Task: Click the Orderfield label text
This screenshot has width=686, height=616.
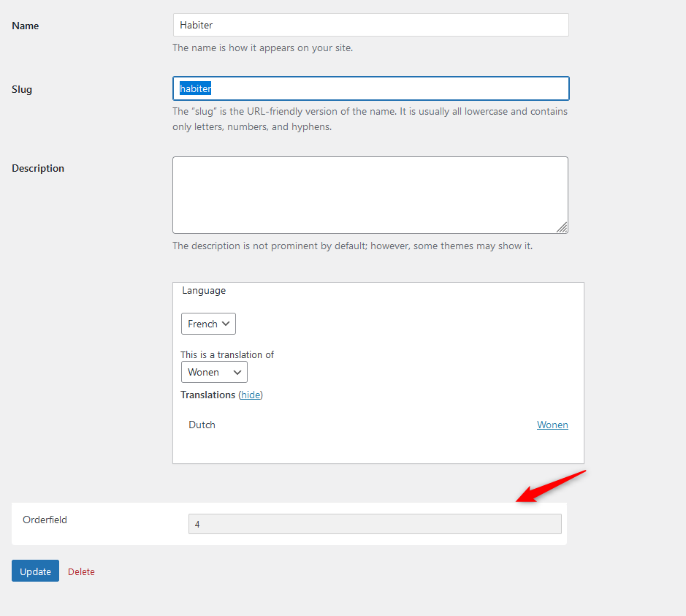Action: (45, 520)
